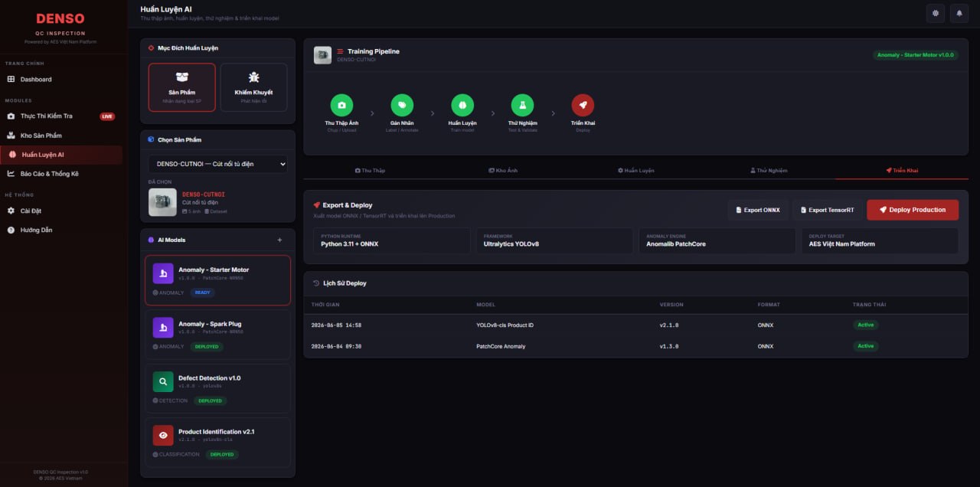Select the Khiếm Khuyết training purpose card

(253, 87)
